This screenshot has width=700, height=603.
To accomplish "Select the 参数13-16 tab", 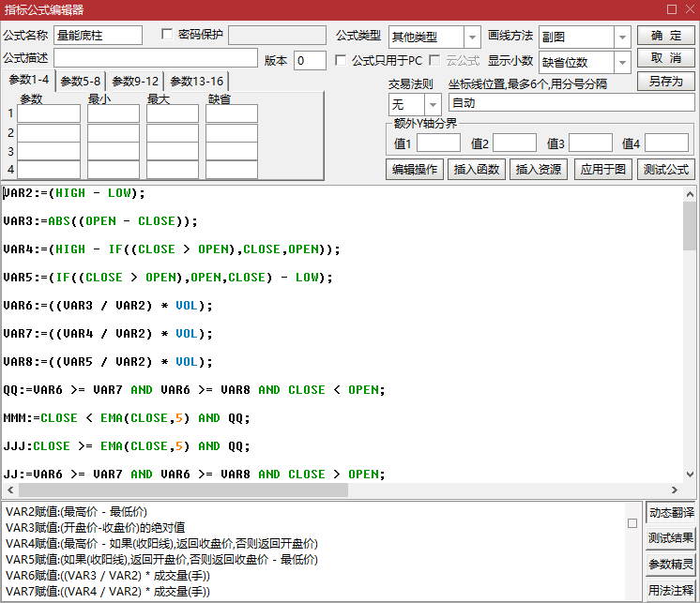I will click(x=196, y=82).
